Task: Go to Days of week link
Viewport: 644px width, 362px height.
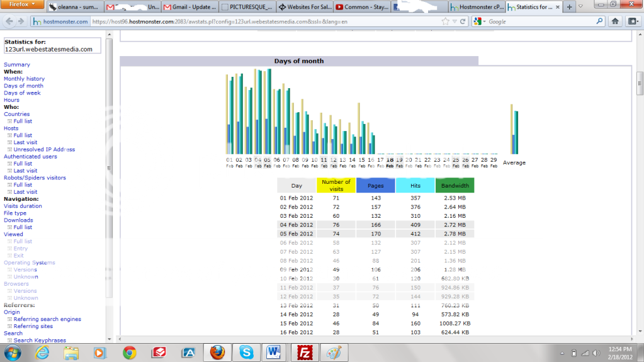Action: click(22, 93)
